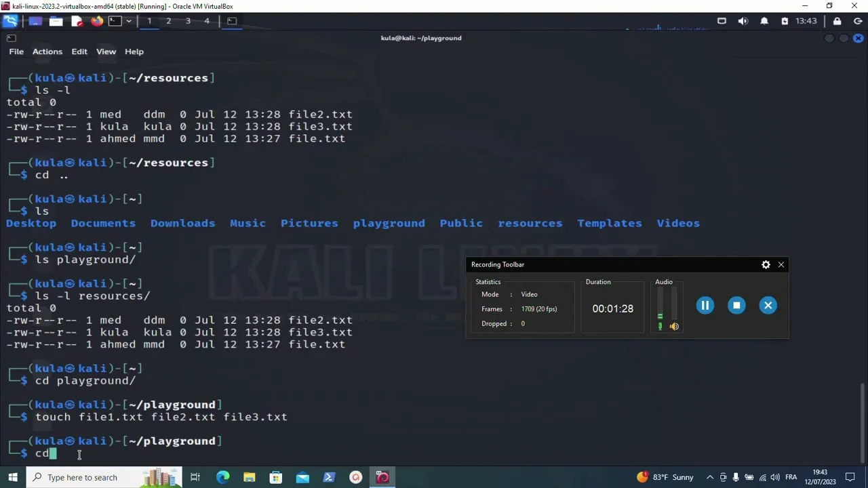Open Recording Toolbar settings gear

[x=766, y=265]
